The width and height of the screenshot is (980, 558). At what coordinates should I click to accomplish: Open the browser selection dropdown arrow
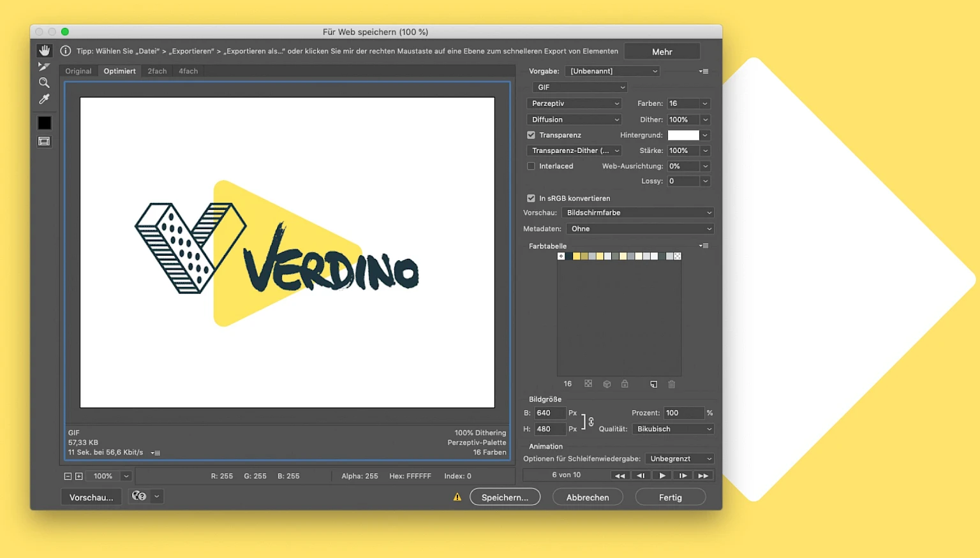157,496
